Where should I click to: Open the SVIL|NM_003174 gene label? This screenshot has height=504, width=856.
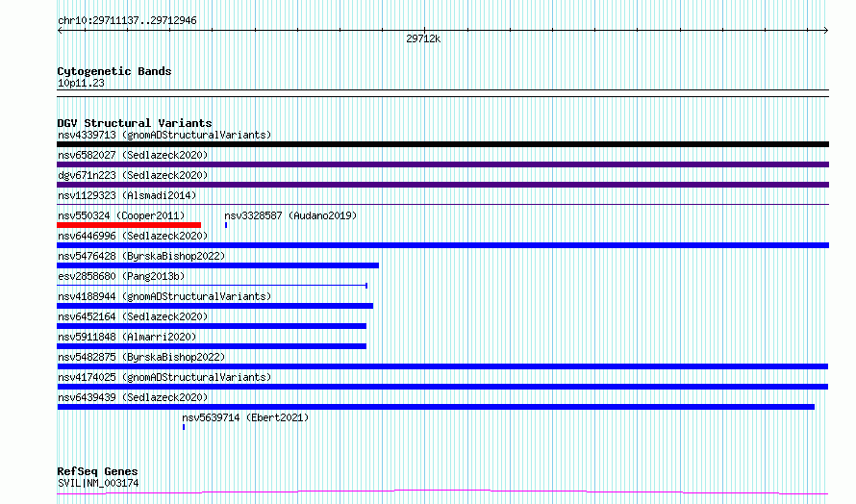click(x=98, y=483)
